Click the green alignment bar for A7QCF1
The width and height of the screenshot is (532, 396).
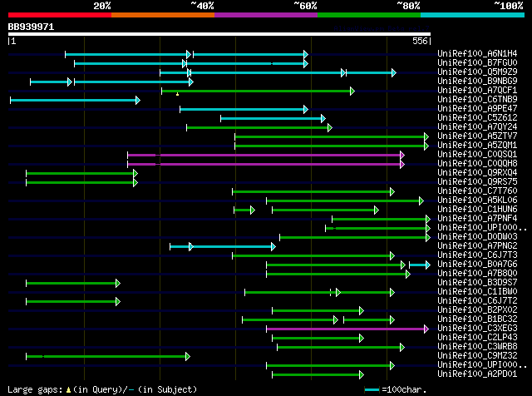[x=259, y=91]
